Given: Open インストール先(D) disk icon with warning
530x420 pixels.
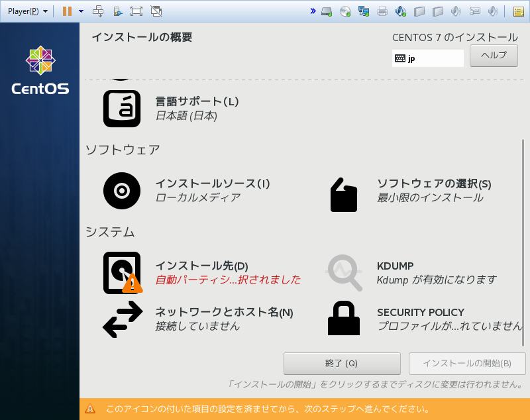Looking at the screenshot, I should (x=123, y=273).
